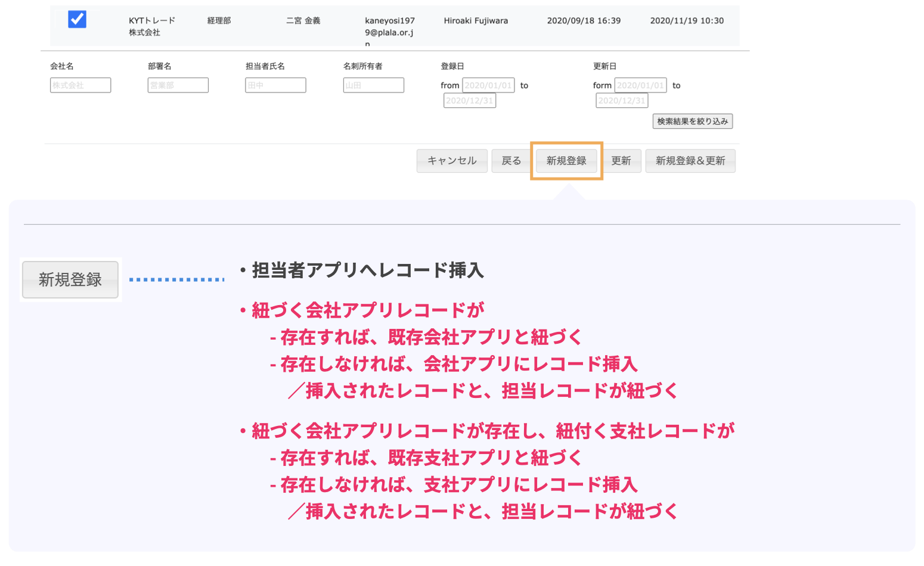Go back with the 戻る button

point(511,161)
